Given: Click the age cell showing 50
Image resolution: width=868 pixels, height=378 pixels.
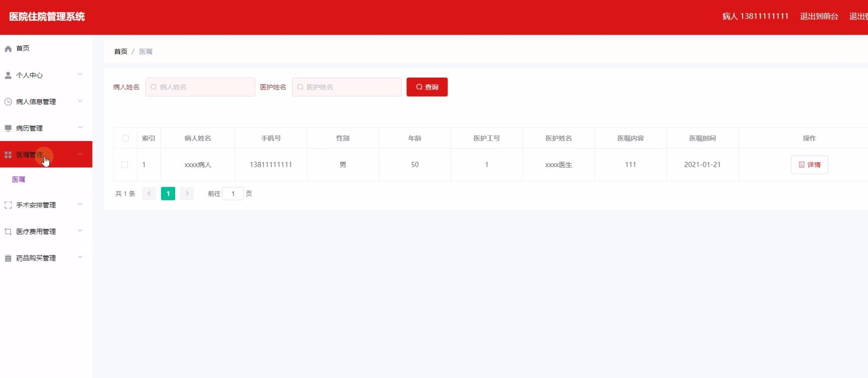Looking at the screenshot, I should tap(415, 165).
